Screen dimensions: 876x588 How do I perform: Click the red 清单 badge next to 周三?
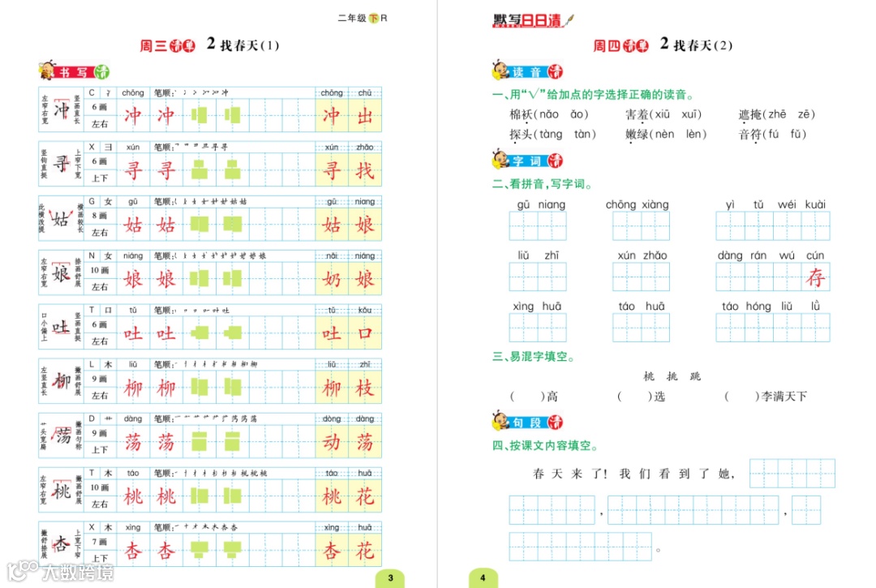coord(182,45)
